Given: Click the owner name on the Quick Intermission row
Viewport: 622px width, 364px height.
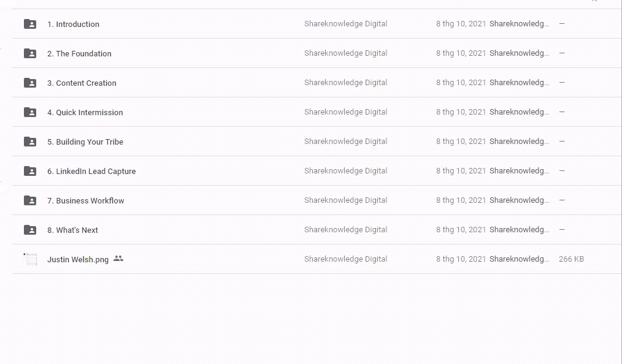Looking at the screenshot, I should pos(345,112).
